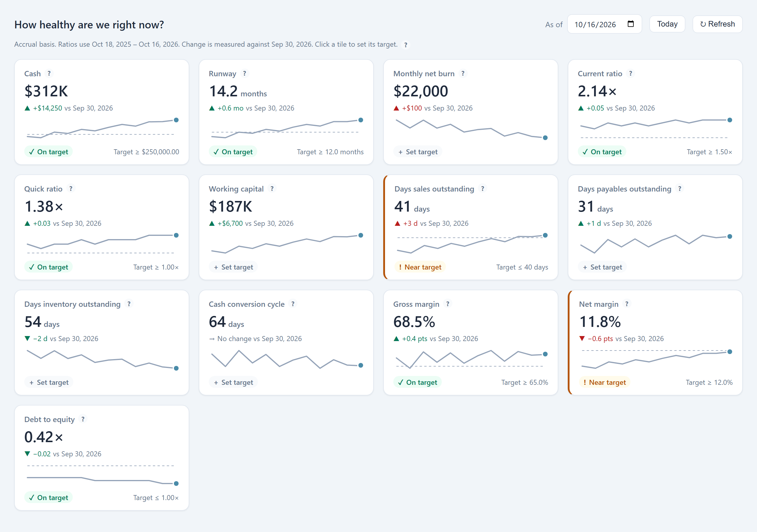Viewport: 757px width, 532px height.
Task: Click the Cash conversion cycle sparkline
Action: [x=286, y=359]
